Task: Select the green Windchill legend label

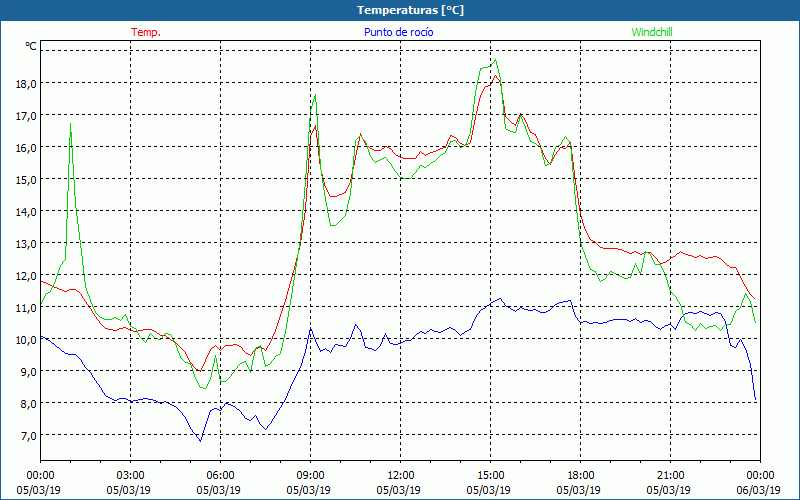Action: pyautogui.click(x=652, y=32)
